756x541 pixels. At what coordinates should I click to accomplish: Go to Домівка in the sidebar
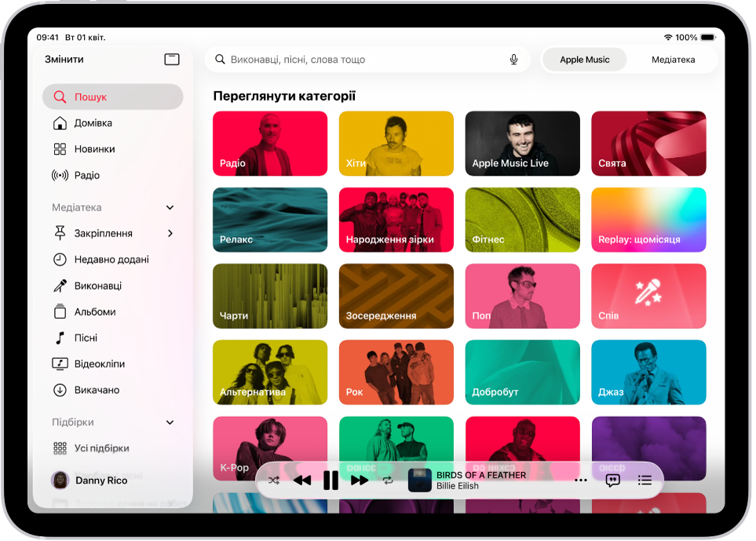[x=113, y=123]
